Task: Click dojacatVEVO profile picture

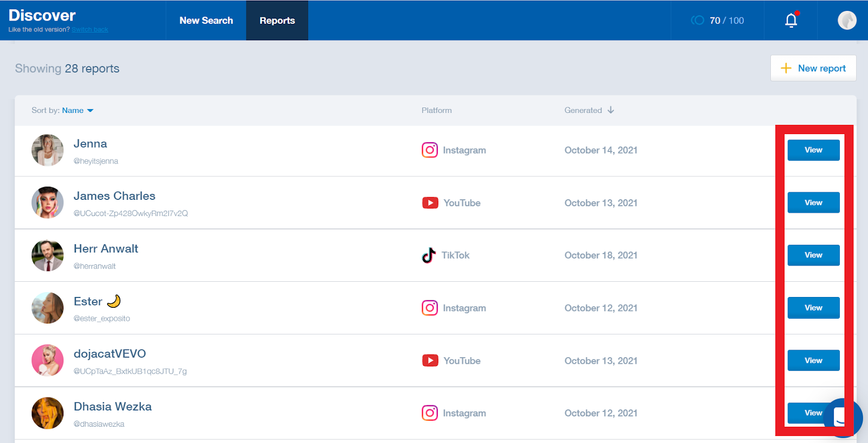Action: (48, 360)
